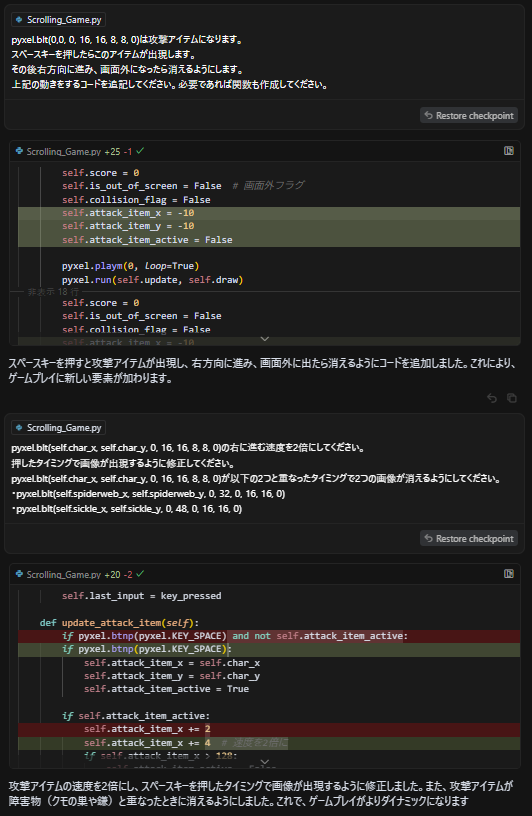The height and width of the screenshot is (816, 532).
Task: Expand the second code block with chevron
Action: [x=264, y=762]
